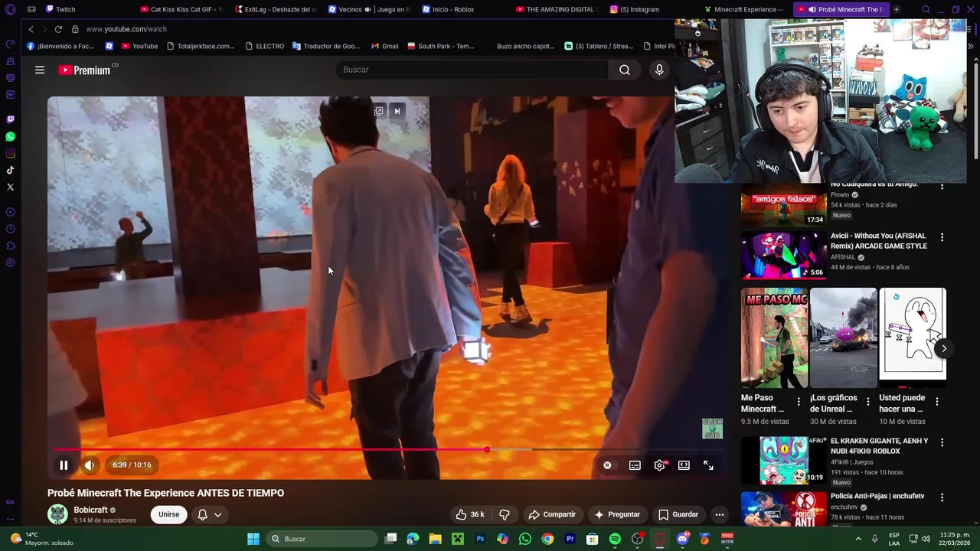Screen dimensions: 980x551
Task: Focus the YouTube Buscar search field
Action: tap(472, 70)
